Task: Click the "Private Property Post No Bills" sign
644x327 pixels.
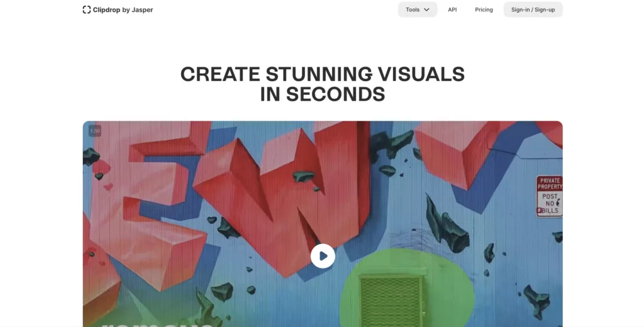Action: [x=549, y=196]
